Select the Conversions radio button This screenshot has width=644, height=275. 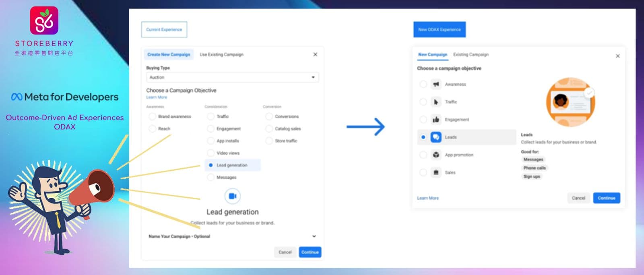click(x=269, y=116)
